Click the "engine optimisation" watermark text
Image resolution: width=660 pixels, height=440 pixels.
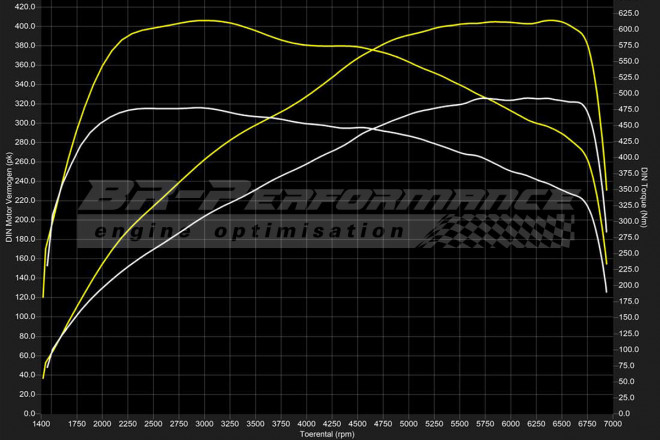tap(245, 232)
